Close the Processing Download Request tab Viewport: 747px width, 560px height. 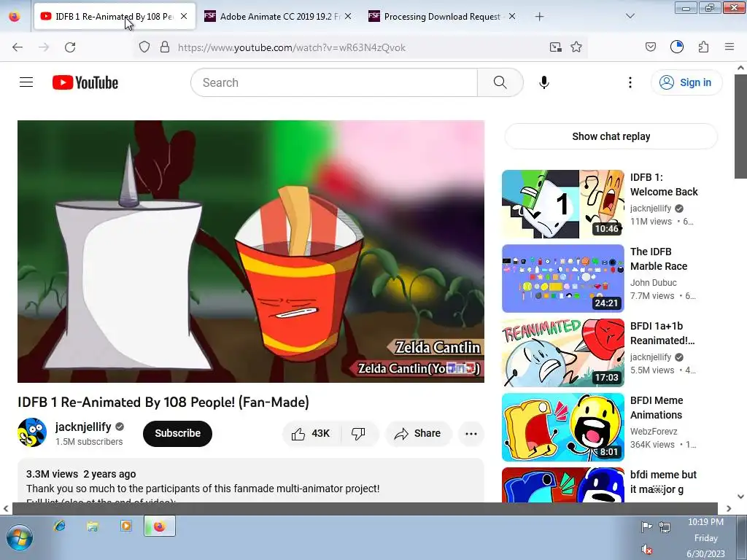click(512, 16)
